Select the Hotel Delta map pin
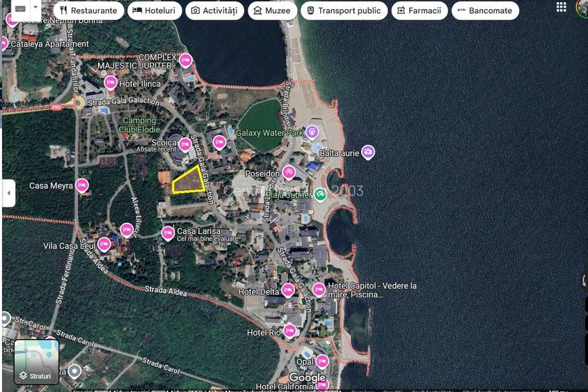The height and width of the screenshot is (392, 588). (x=287, y=290)
